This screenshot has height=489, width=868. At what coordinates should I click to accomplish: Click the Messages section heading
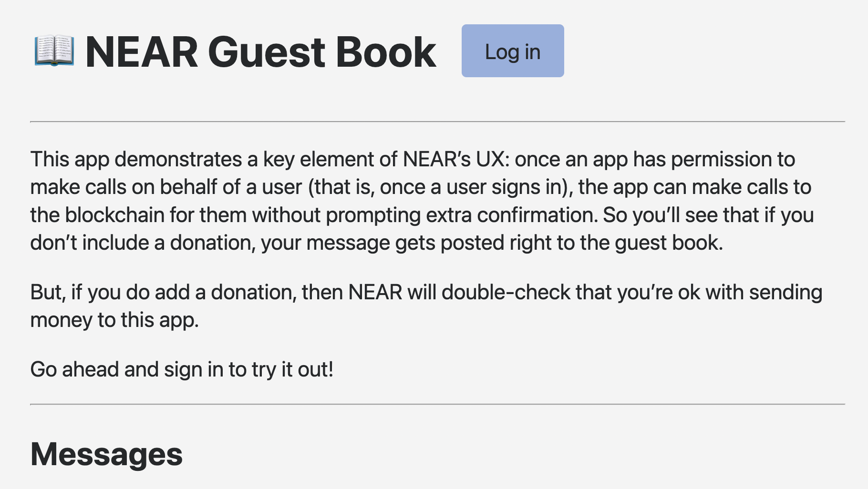click(x=106, y=454)
